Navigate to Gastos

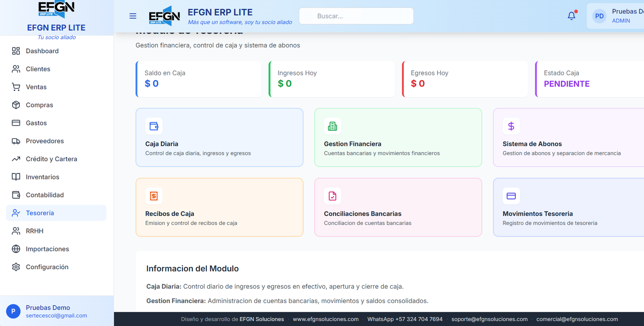pos(56,123)
